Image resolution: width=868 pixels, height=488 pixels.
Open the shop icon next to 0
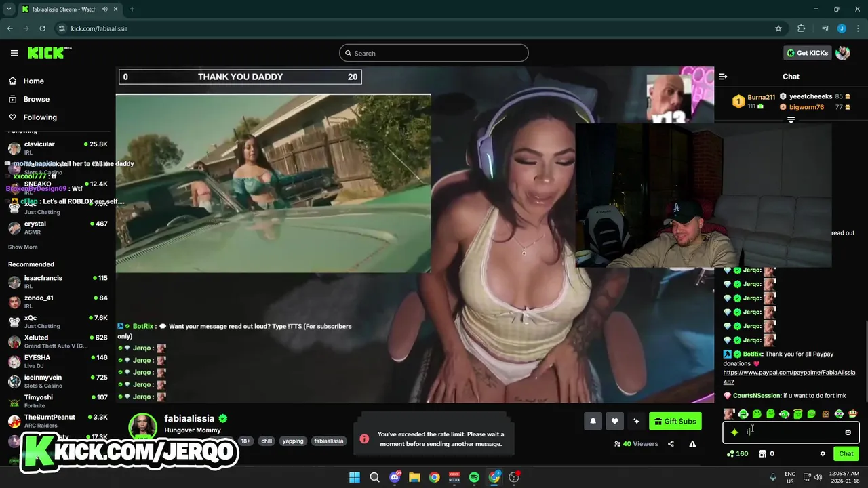point(762,453)
